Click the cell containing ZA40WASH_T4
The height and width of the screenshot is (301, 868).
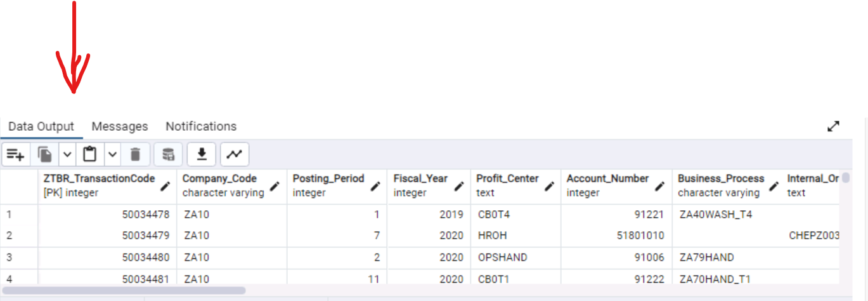715,215
